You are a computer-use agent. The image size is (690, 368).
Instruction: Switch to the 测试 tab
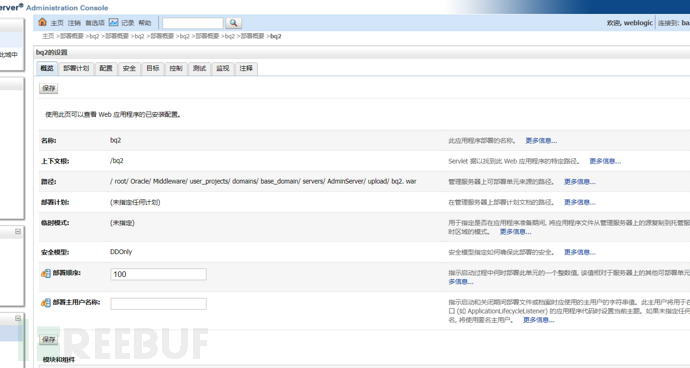click(x=199, y=68)
